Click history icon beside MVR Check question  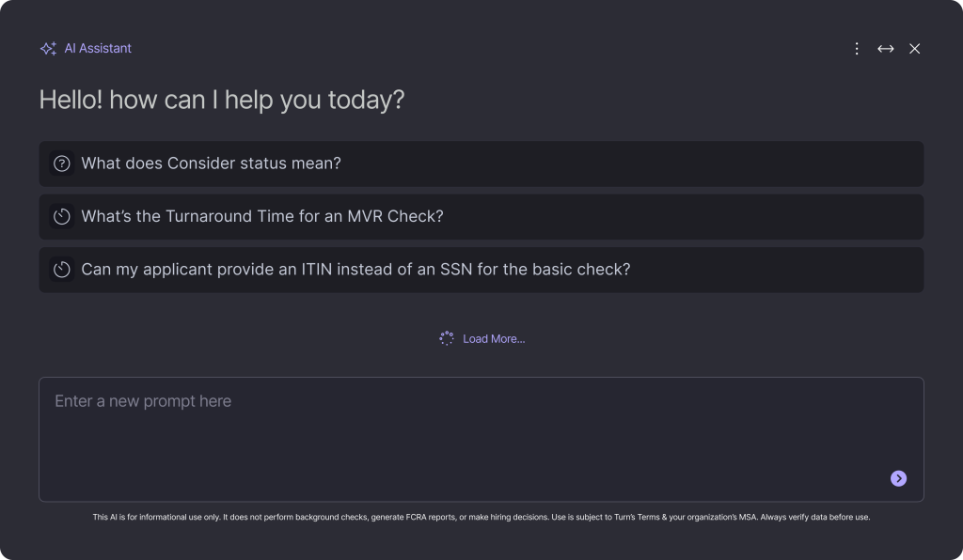click(62, 216)
